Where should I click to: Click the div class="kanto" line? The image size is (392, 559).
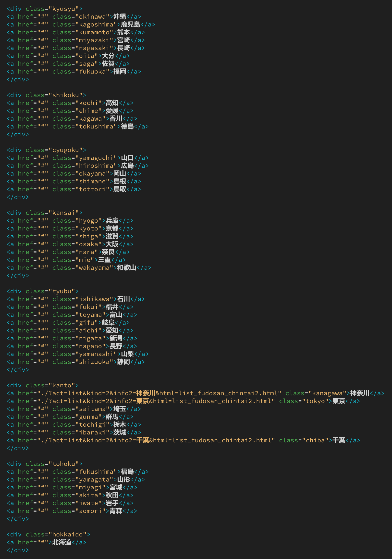point(43,385)
